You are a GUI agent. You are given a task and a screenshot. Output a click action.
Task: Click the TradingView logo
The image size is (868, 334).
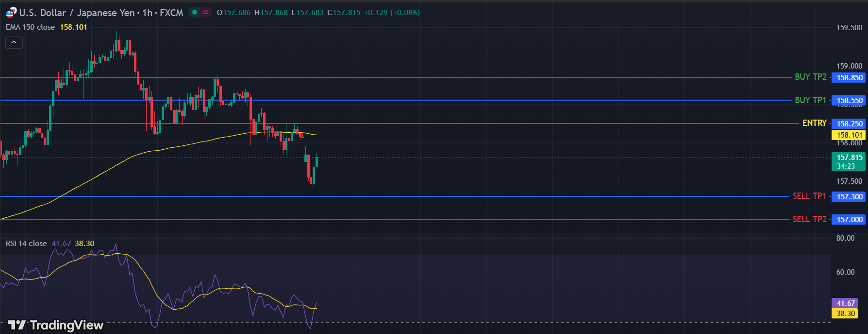coord(55,325)
